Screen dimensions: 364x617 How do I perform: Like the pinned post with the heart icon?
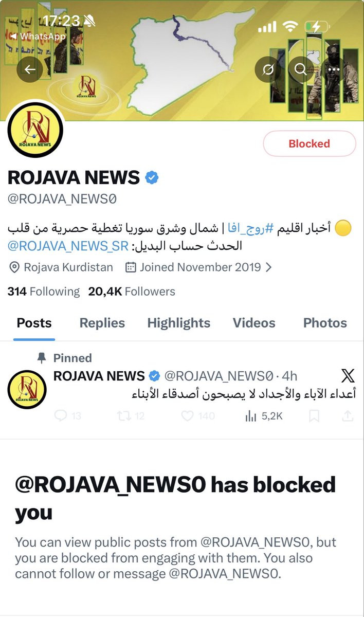click(x=188, y=415)
